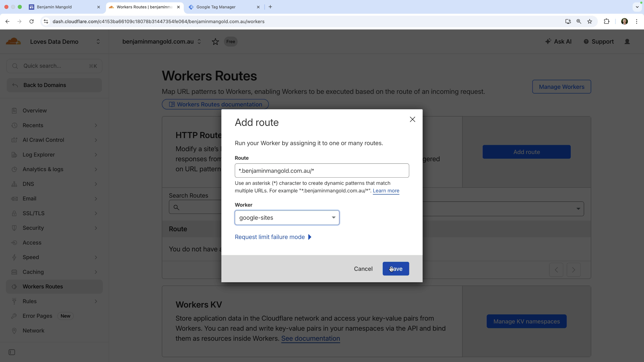Go to next routes page
The width and height of the screenshot is (644, 362).
pyautogui.click(x=574, y=270)
